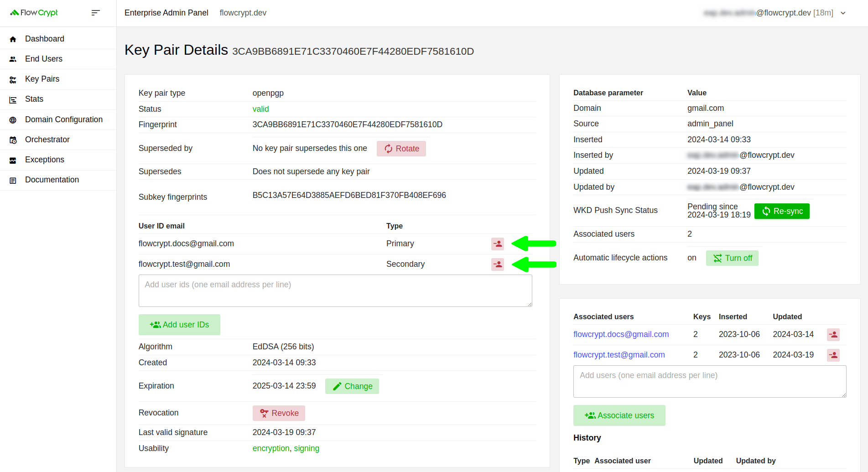Revoke this key pair
This screenshot has height=472, width=868.
point(279,413)
